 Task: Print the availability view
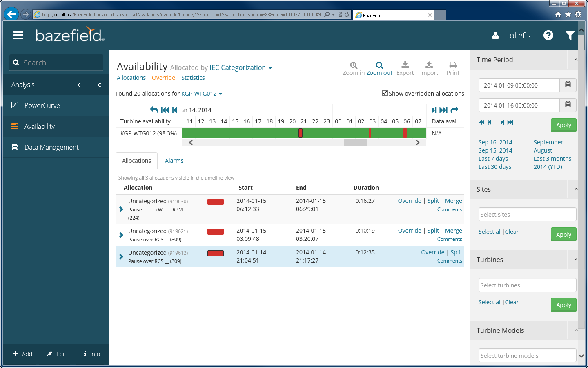[453, 65]
